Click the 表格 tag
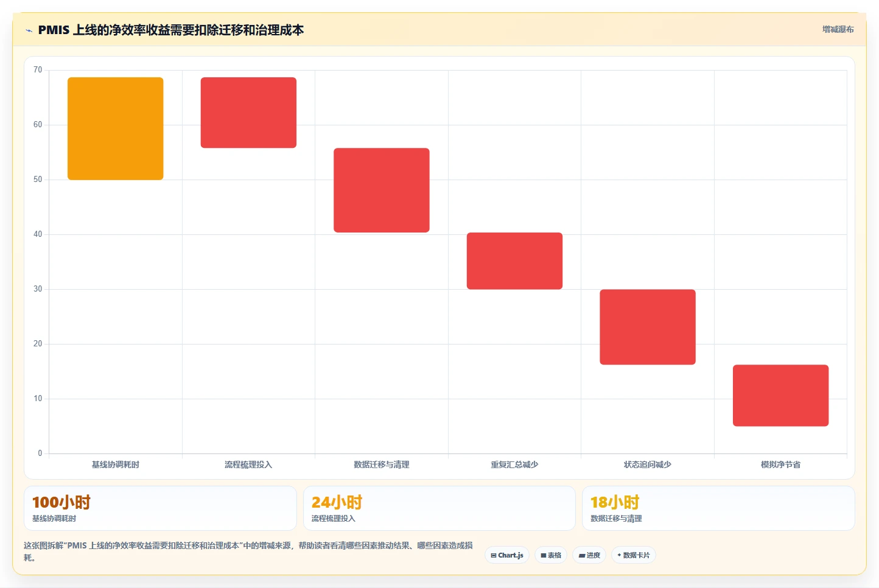 [551, 555]
